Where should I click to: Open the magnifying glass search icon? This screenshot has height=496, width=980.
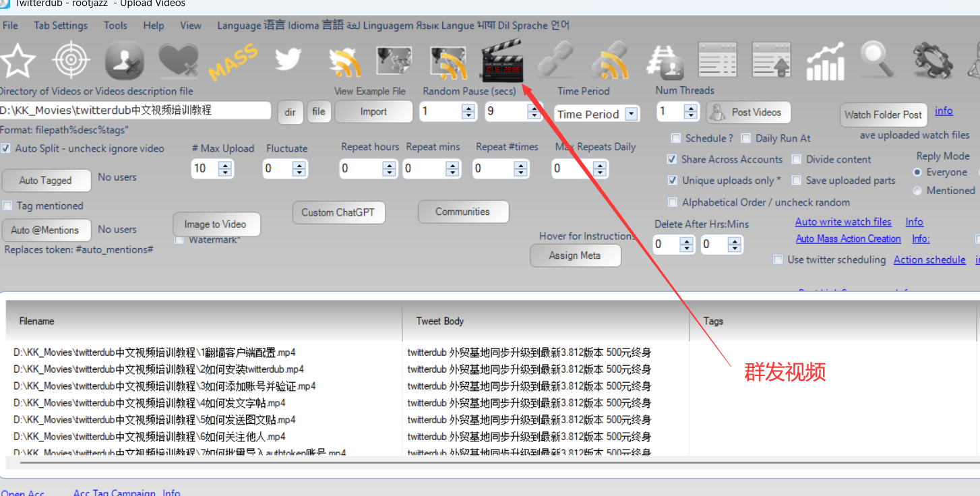point(877,61)
